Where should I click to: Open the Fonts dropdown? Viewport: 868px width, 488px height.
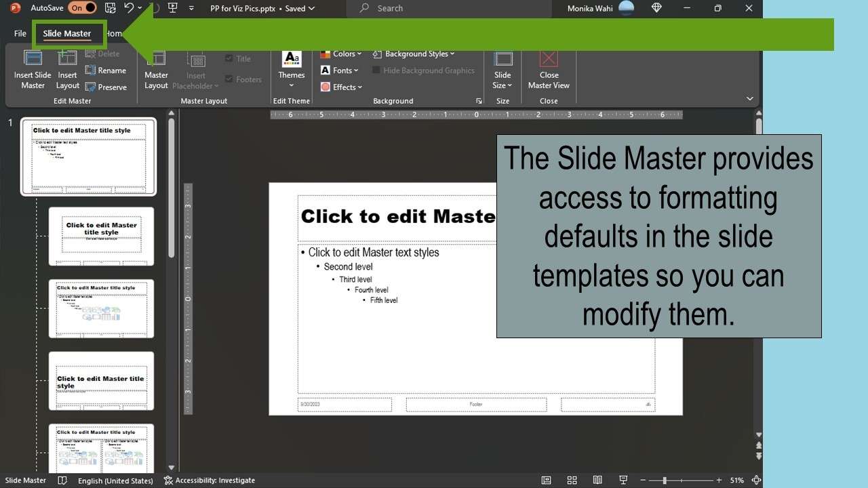click(x=339, y=70)
